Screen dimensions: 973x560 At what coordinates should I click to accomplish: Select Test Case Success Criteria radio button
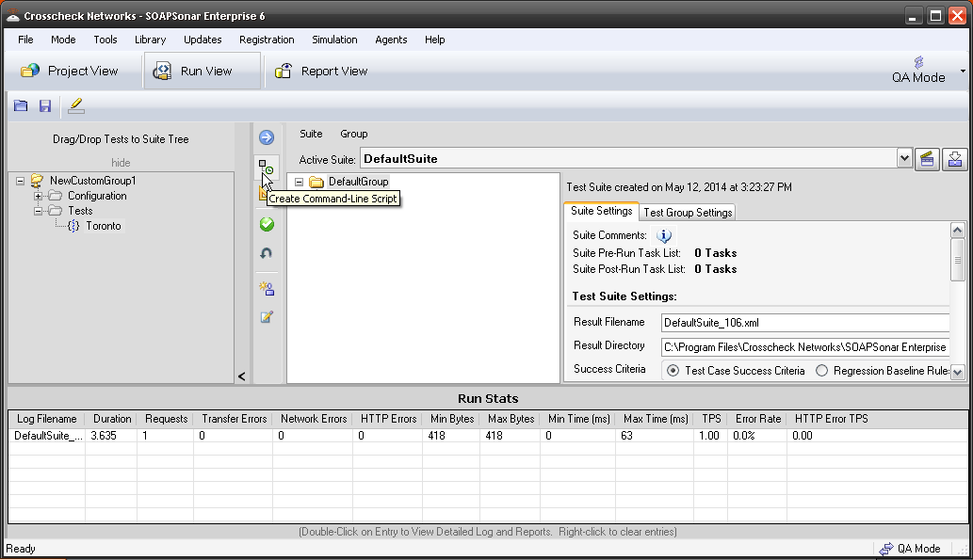pos(673,371)
